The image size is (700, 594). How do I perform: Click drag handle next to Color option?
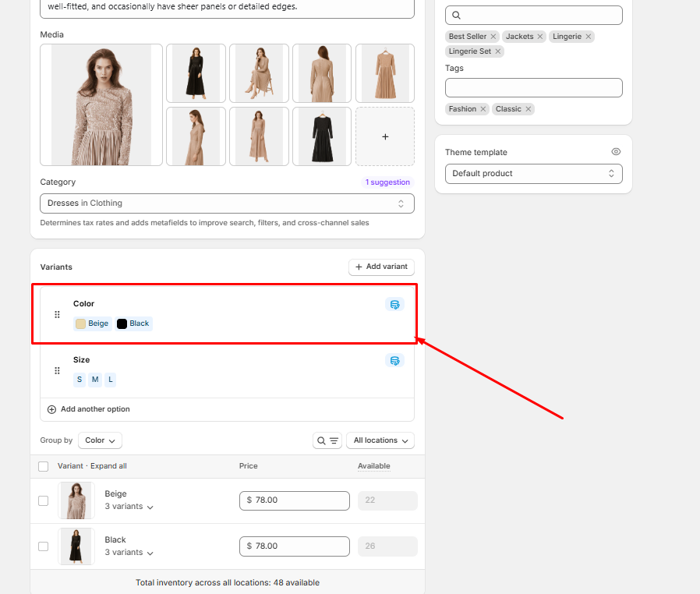(x=57, y=315)
